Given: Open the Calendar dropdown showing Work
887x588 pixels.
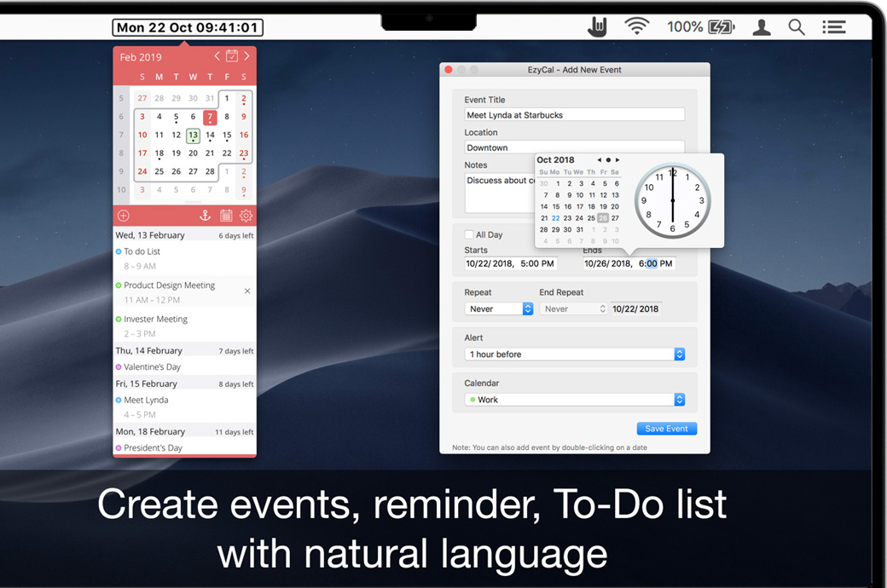Looking at the screenshot, I should (x=575, y=399).
